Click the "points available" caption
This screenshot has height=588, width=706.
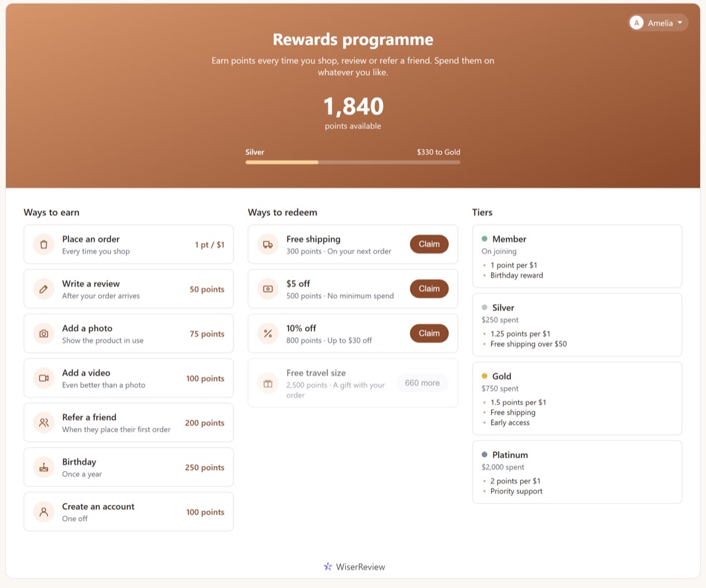(353, 126)
